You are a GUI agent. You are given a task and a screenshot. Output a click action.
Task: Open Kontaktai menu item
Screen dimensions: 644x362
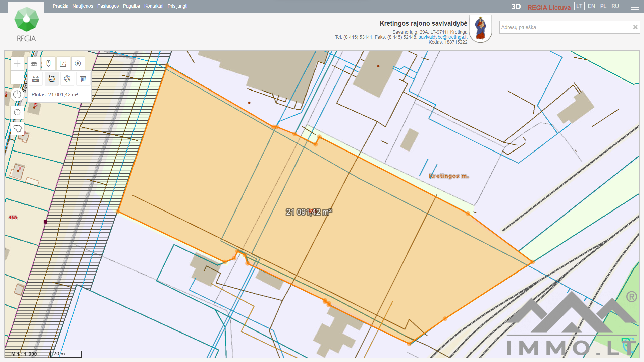coord(154,6)
